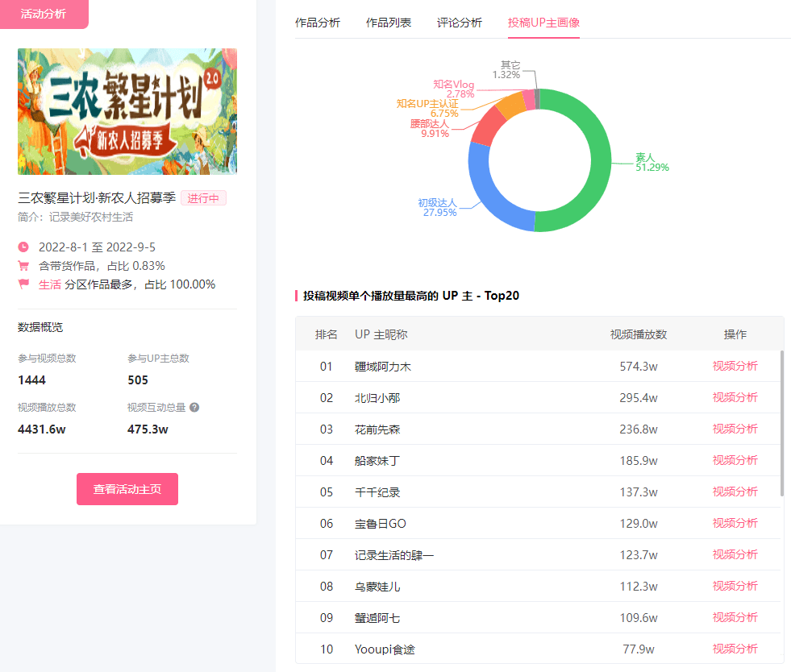Click the help icon next to 视频互动总量

[x=194, y=408]
